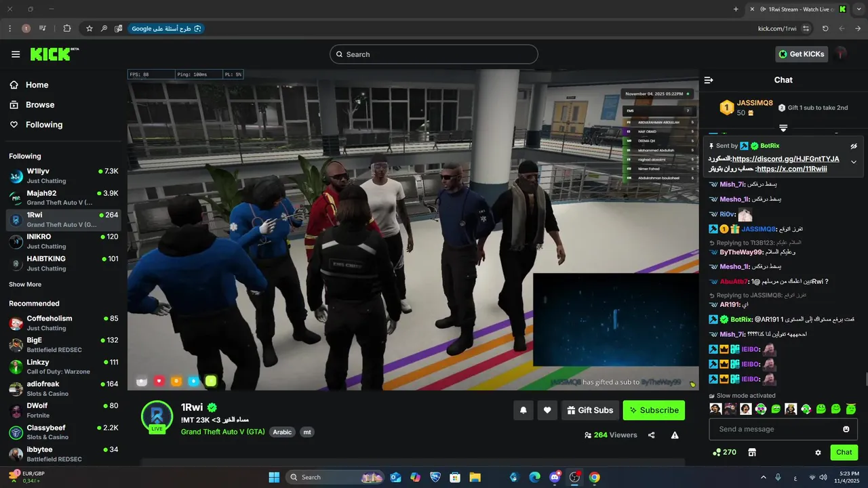Insert the last green halo emote
868x488 pixels.
pos(851,409)
